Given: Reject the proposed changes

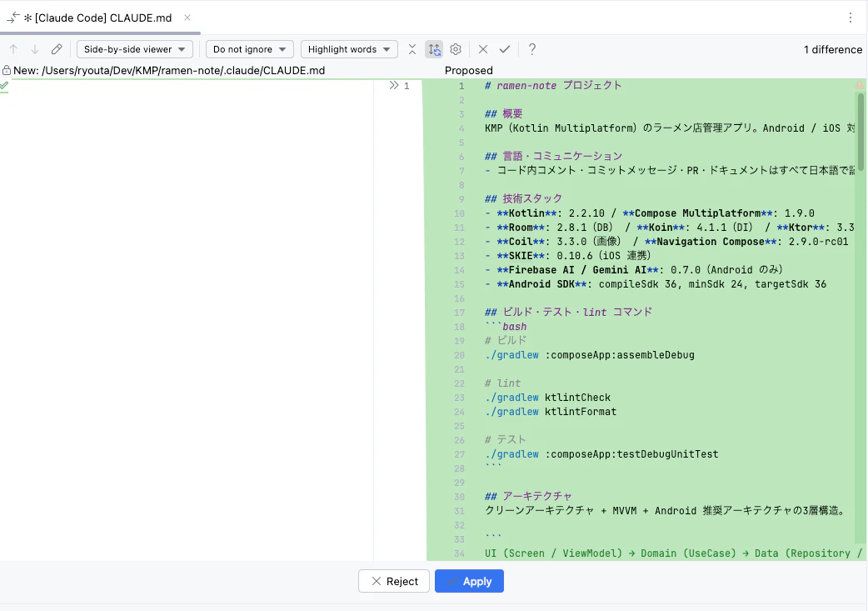Looking at the screenshot, I should (x=393, y=581).
